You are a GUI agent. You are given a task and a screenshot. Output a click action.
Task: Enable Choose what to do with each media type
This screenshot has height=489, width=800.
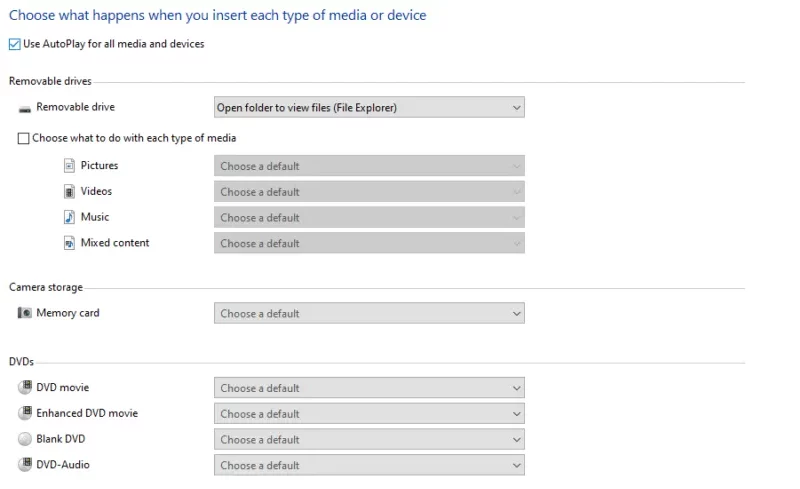pyautogui.click(x=23, y=138)
